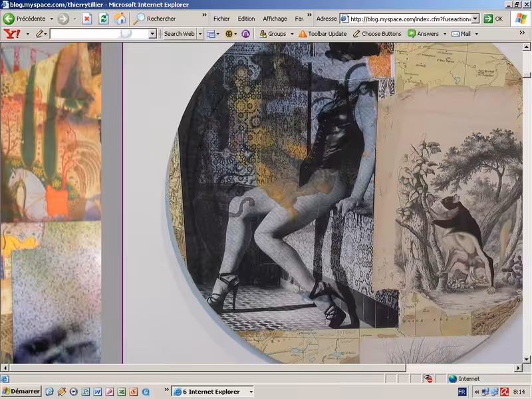Image resolution: width=532 pixels, height=399 pixels.
Task: Open Yahoo search box dropdown arrow
Action: tap(152, 34)
